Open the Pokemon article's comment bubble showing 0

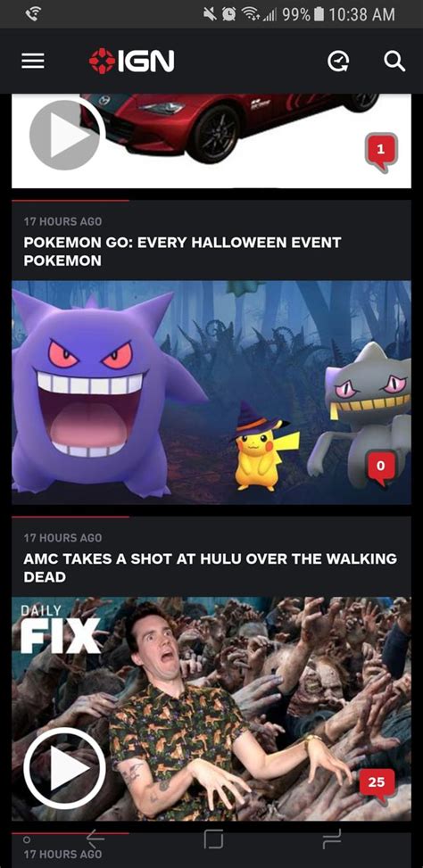pyautogui.click(x=381, y=467)
